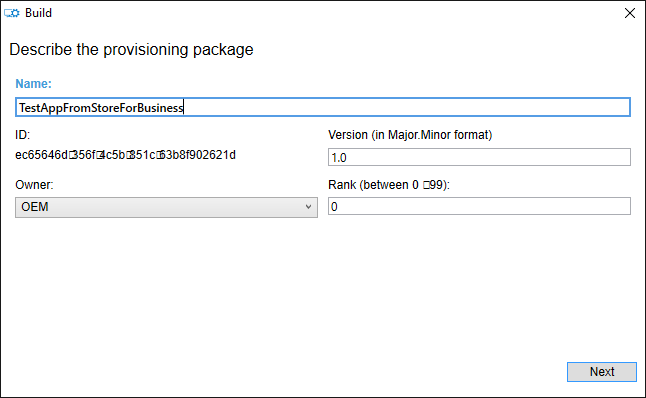Open the Owner combo box showing OEM
Viewport: 646px width, 398px height.
[x=166, y=207]
